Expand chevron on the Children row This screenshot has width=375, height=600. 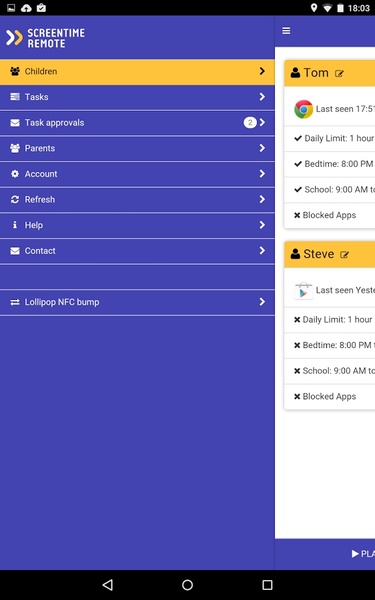tap(262, 71)
